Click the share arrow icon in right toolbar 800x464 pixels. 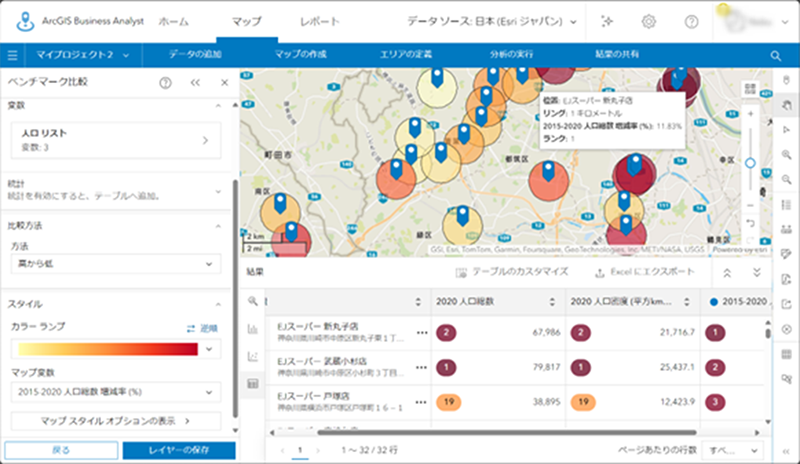[786, 304]
